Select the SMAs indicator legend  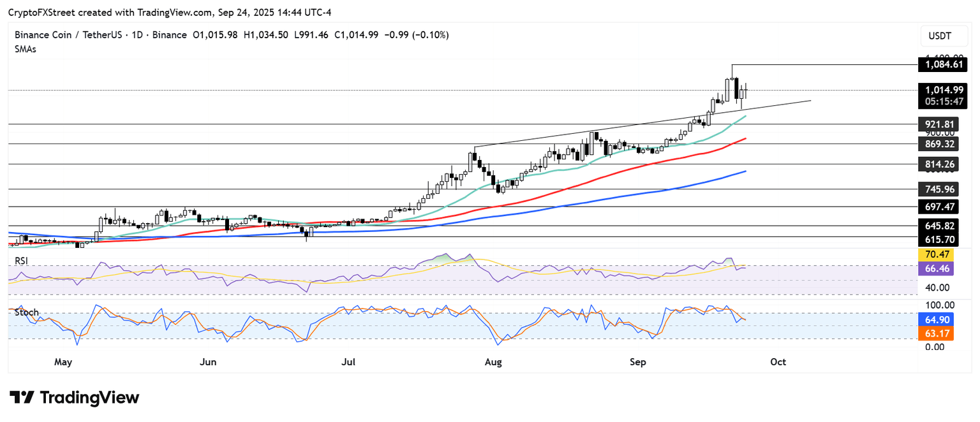point(26,49)
